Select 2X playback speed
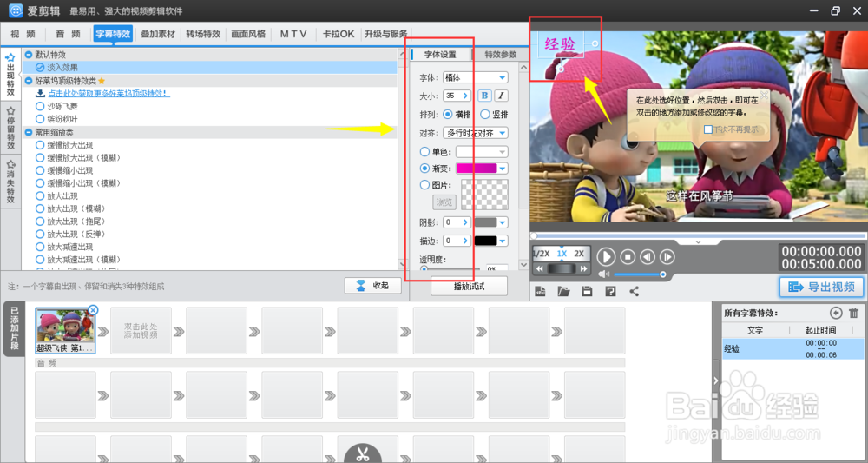Screen dimensions: 868x463 [579, 254]
